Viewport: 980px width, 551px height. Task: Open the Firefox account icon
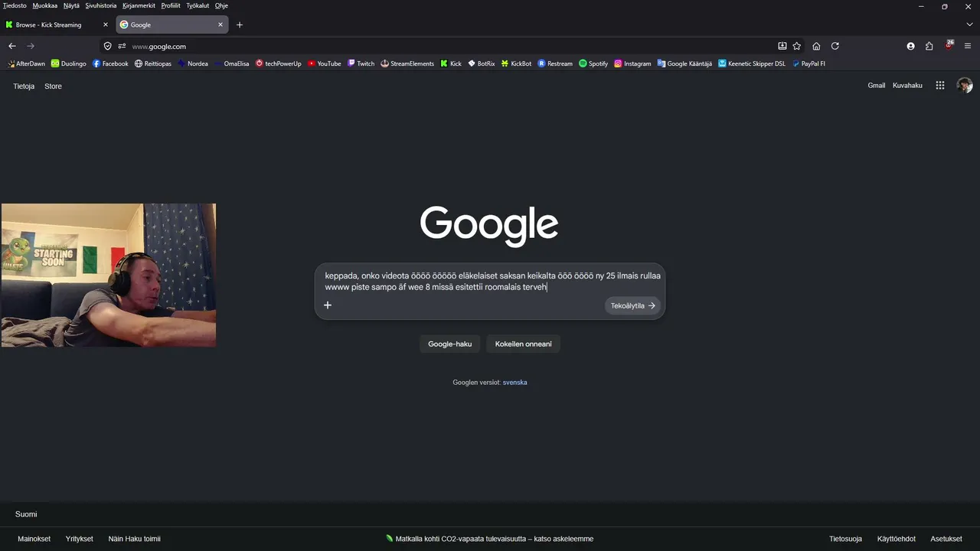(x=910, y=46)
